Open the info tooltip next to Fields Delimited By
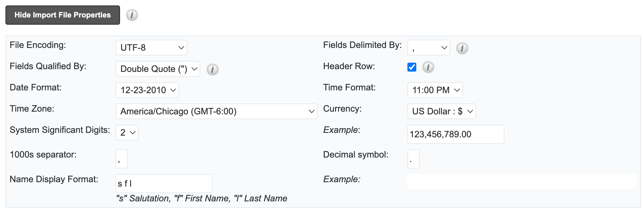 click(463, 48)
